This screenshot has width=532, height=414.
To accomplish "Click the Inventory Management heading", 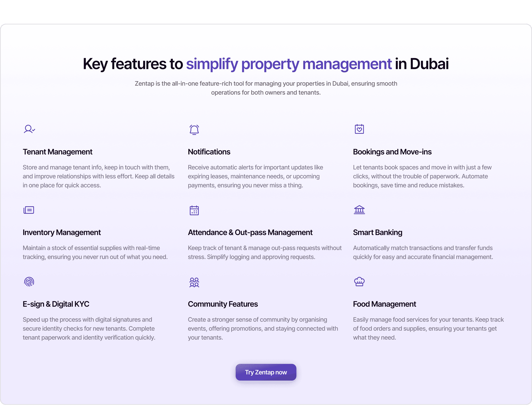I will pyautogui.click(x=62, y=232).
